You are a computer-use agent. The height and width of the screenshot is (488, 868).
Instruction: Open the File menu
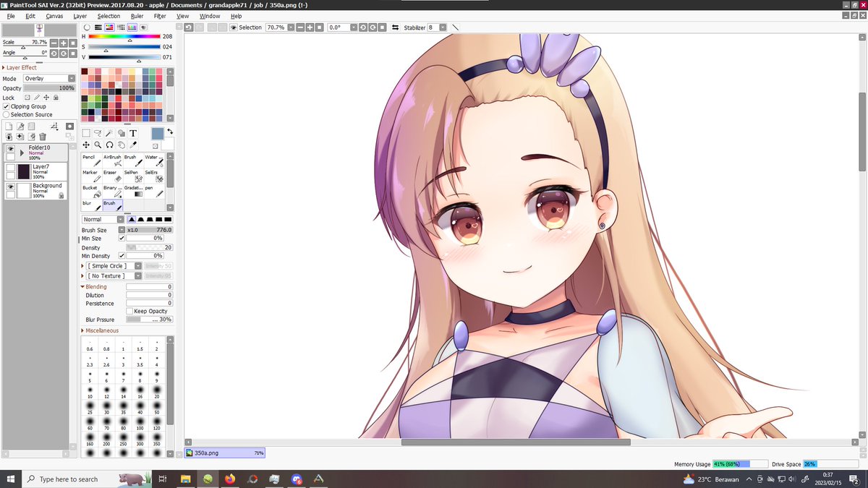11,16
